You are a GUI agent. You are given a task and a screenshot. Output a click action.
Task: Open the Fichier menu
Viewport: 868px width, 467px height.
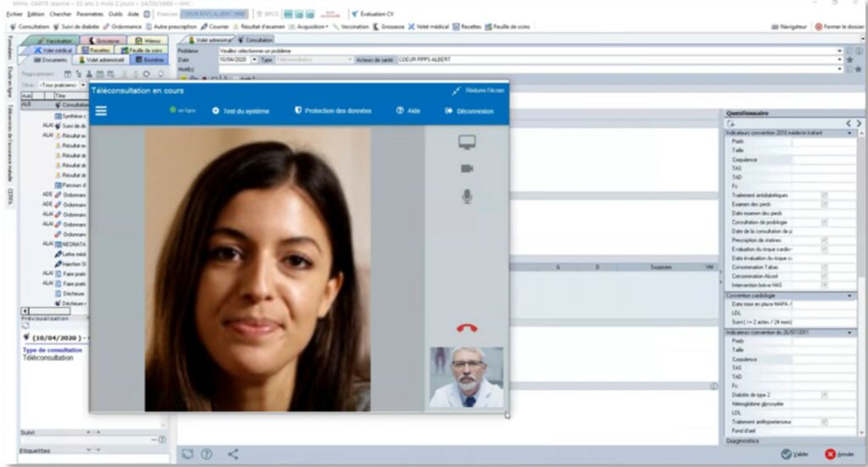14,14
